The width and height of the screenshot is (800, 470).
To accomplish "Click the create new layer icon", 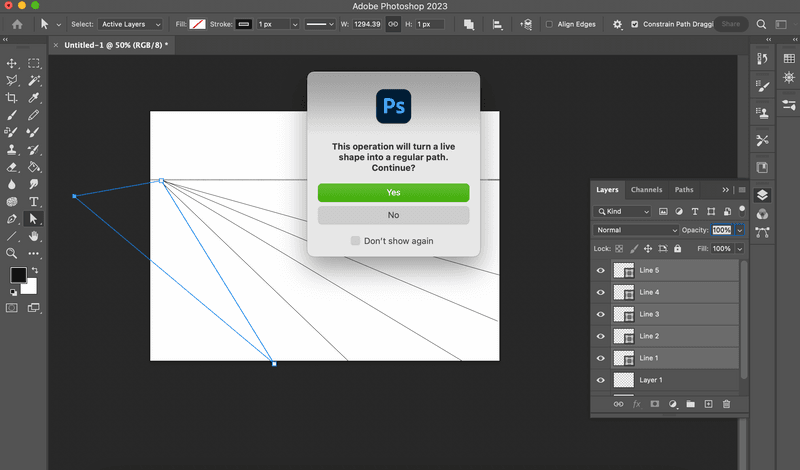I will (x=708, y=404).
